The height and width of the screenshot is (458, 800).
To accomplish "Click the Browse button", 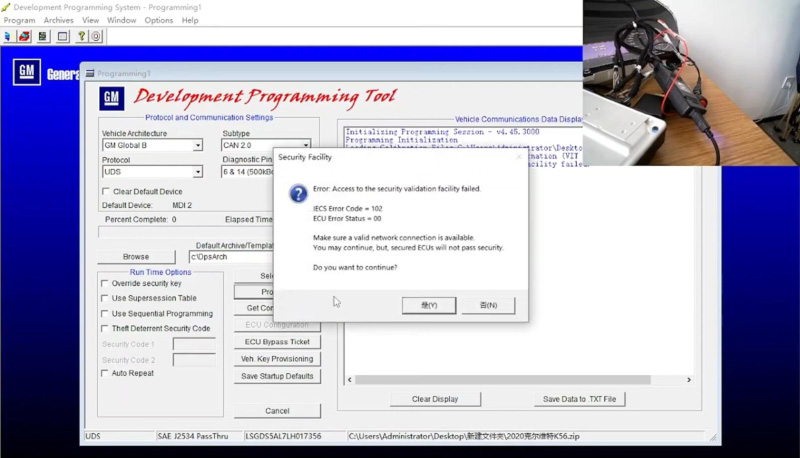I will click(136, 257).
